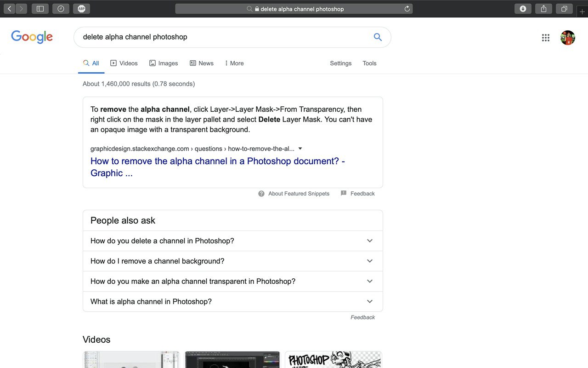Open the first video thumbnail
The height and width of the screenshot is (368, 588).
click(x=131, y=360)
